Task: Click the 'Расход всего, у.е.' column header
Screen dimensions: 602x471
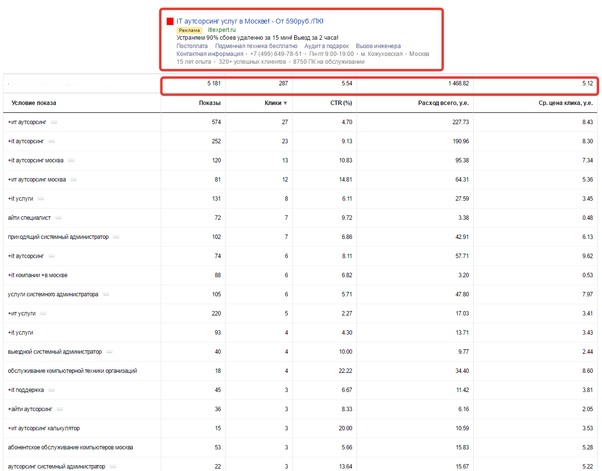Action: (x=443, y=103)
